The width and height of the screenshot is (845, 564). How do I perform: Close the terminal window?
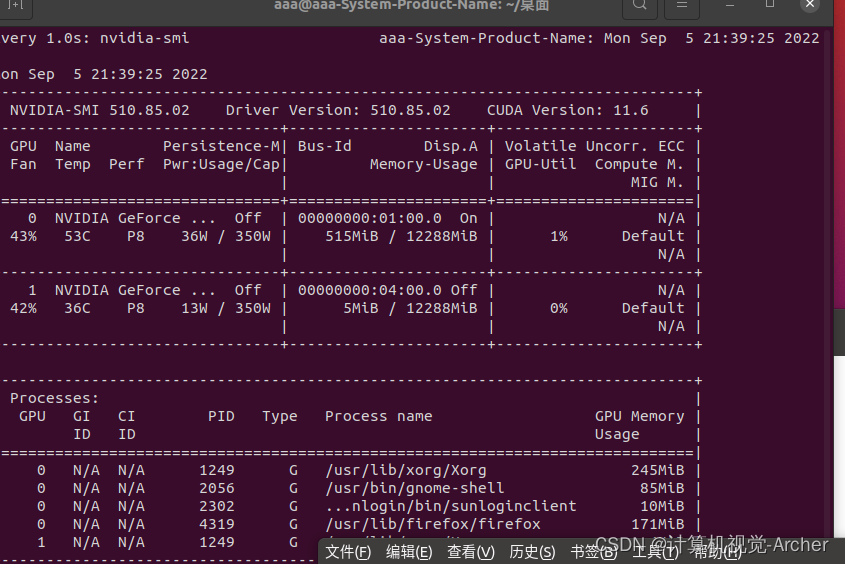point(810,5)
